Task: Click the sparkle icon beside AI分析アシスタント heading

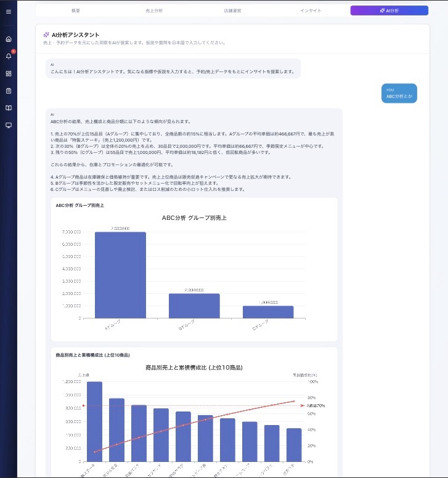Action: [46, 34]
